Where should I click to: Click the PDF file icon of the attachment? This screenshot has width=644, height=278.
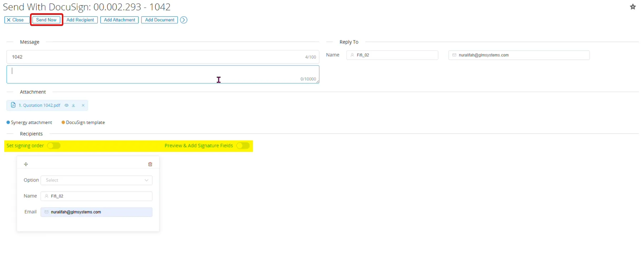click(x=13, y=105)
